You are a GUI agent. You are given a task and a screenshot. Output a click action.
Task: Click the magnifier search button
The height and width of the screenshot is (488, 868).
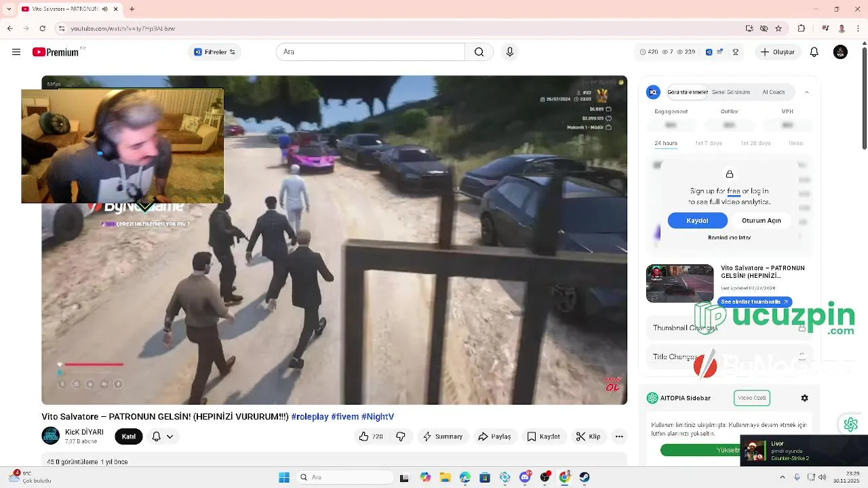pos(479,52)
